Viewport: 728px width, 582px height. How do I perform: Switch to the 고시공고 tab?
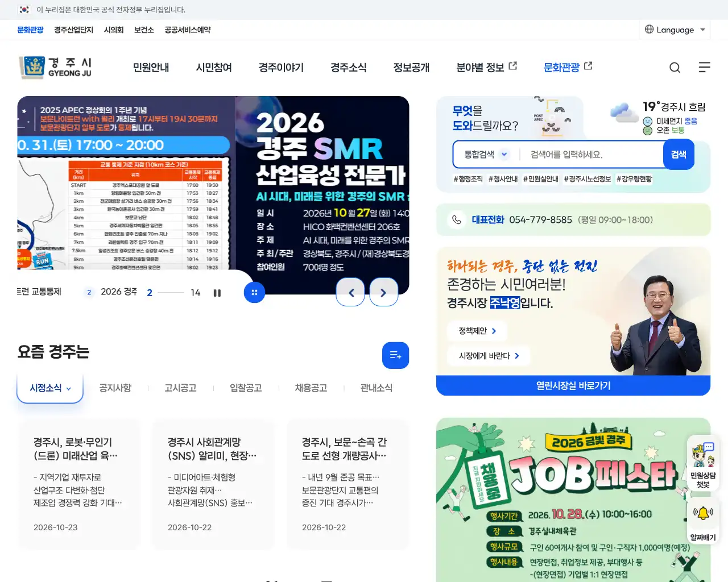pos(181,388)
